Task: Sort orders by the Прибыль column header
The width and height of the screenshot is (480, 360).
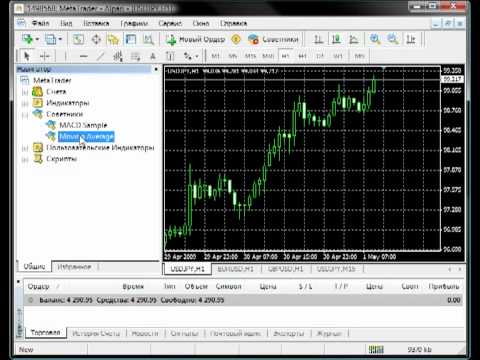Action: coord(444,286)
